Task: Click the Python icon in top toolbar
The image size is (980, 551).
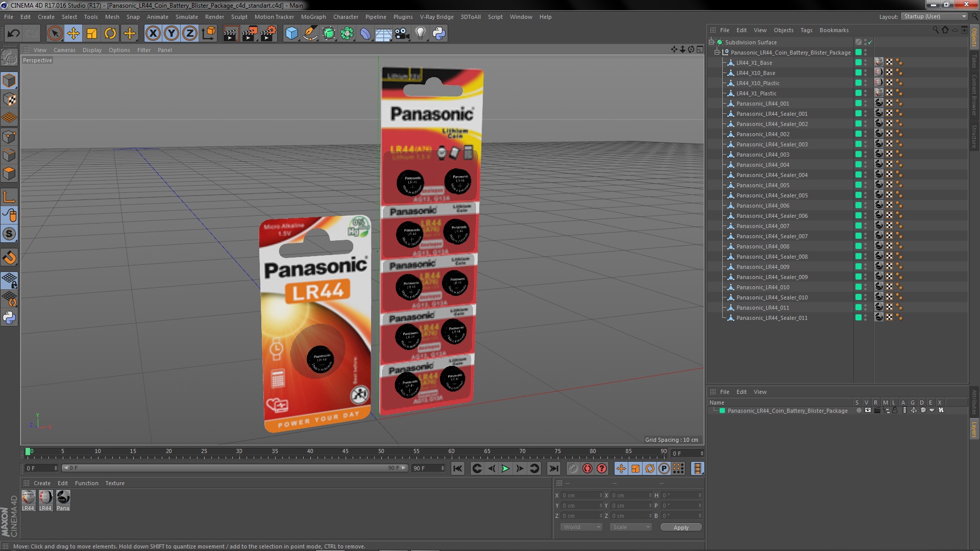Action: 439,34
